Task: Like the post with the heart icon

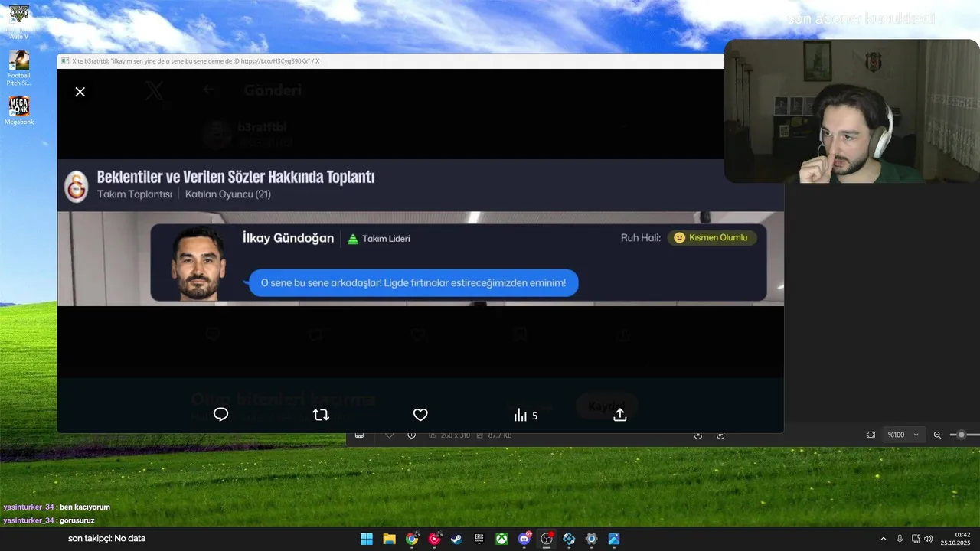Action: click(420, 415)
